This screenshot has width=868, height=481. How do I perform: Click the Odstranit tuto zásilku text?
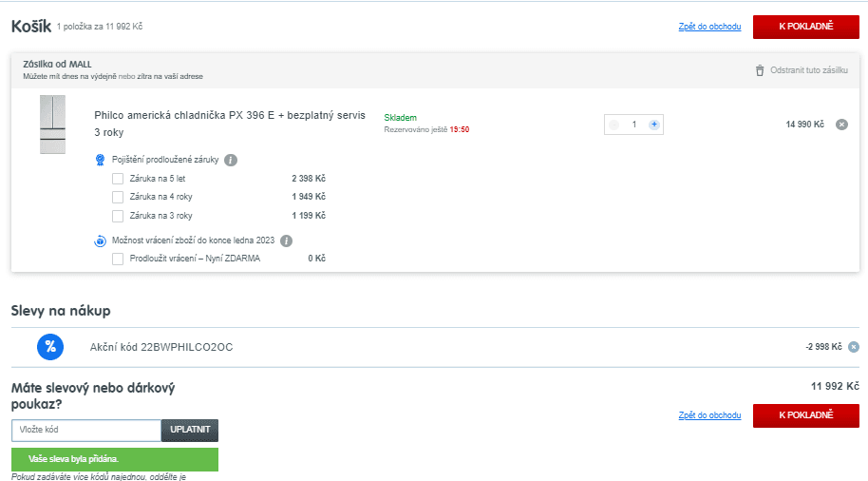tap(809, 70)
